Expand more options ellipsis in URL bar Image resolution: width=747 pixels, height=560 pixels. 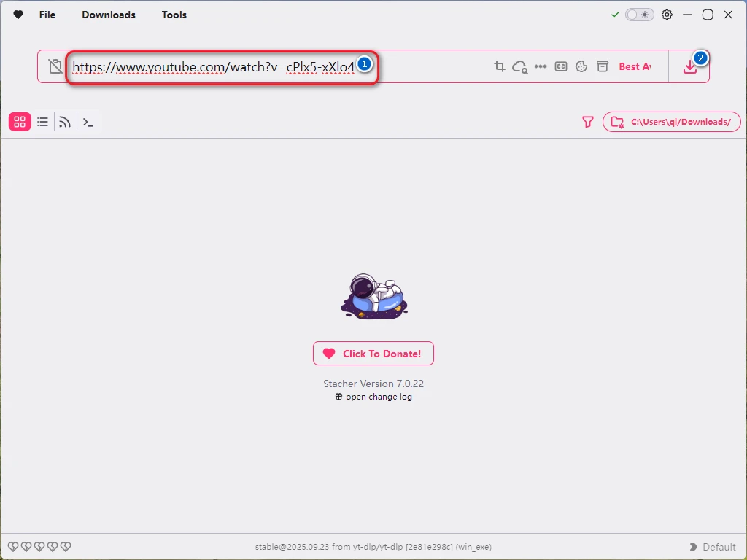click(541, 66)
